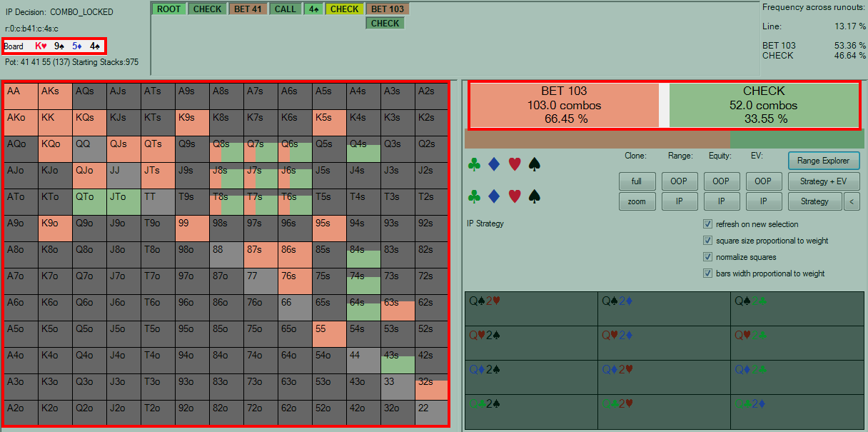Select the heart icon in the bottom suit row

click(x=514, y=196)
